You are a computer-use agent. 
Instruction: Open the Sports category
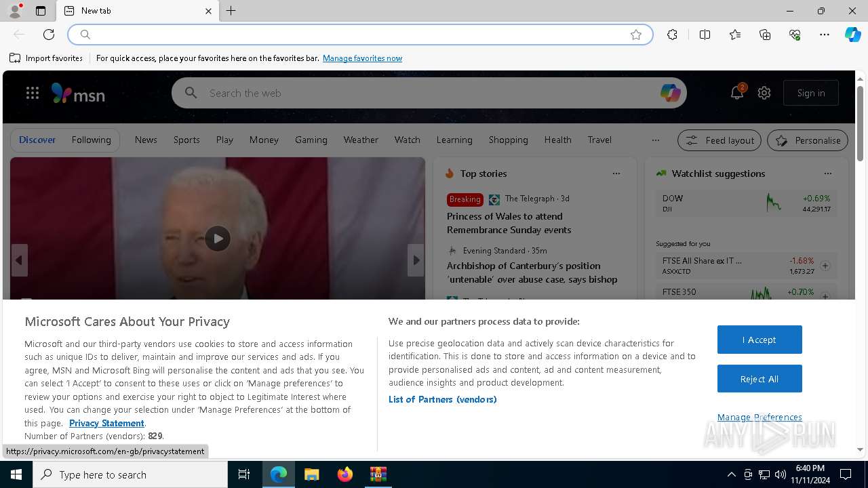(x=186, y=140)
